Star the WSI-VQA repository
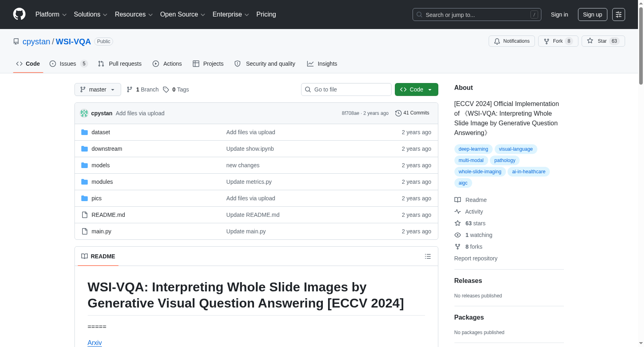The image size is (644, 347). coord(603,41)
